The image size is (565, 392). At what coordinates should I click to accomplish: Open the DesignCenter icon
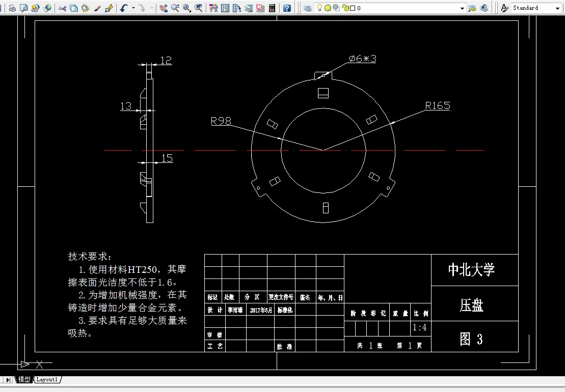pos(225,8)
